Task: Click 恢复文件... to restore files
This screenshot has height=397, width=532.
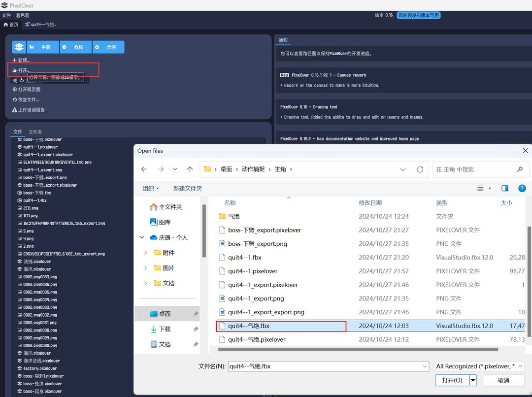Action: click(26, 100)
